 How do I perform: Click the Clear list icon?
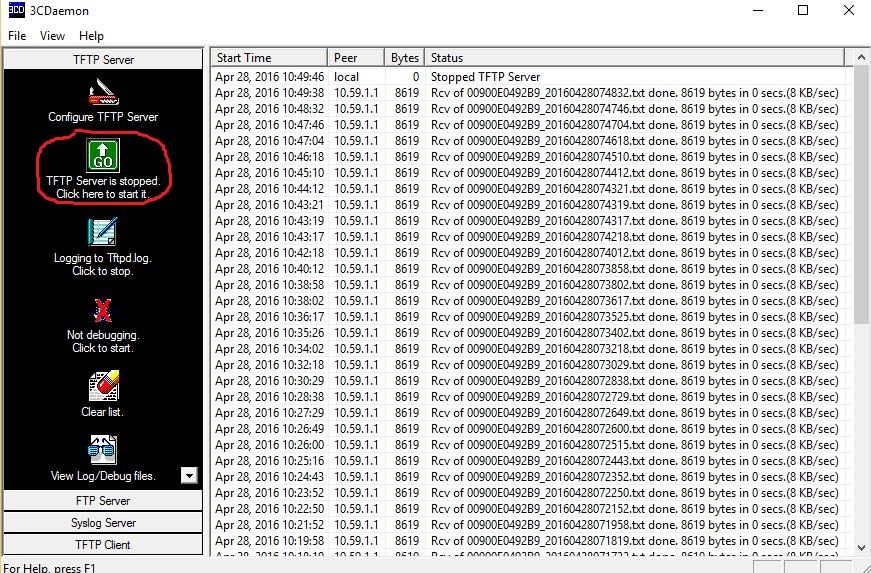pos(103,387)
